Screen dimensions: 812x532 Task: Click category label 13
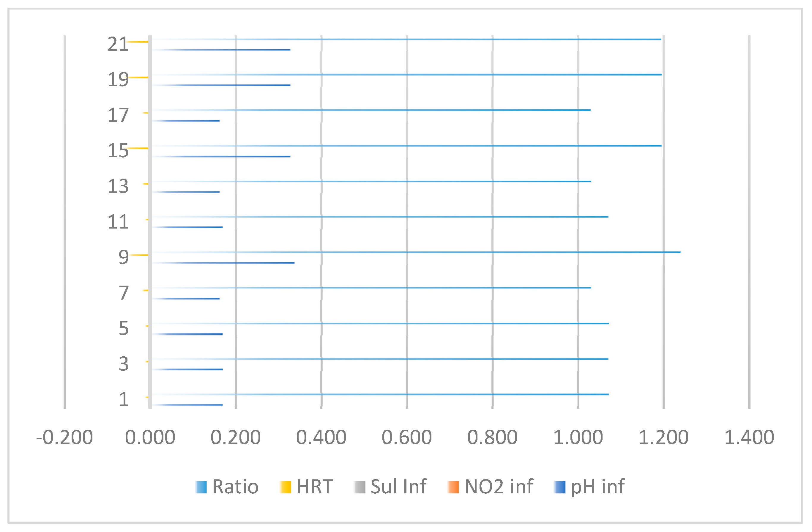118,186
